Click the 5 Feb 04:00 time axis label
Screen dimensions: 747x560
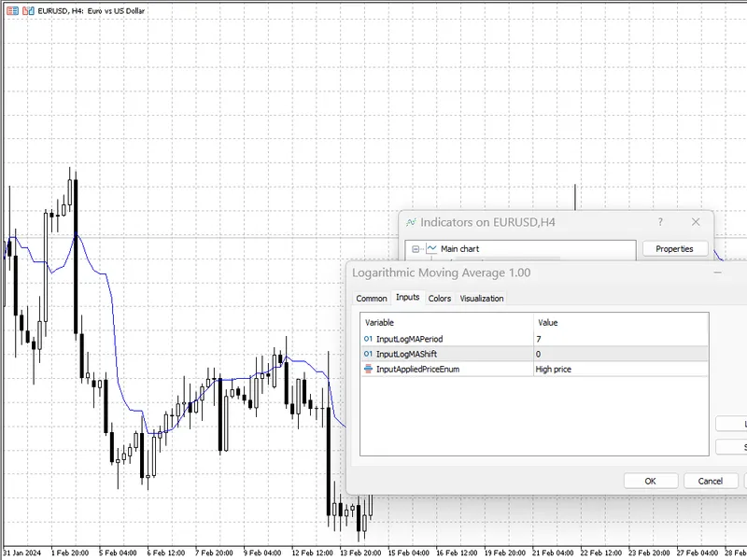(118, 553)
